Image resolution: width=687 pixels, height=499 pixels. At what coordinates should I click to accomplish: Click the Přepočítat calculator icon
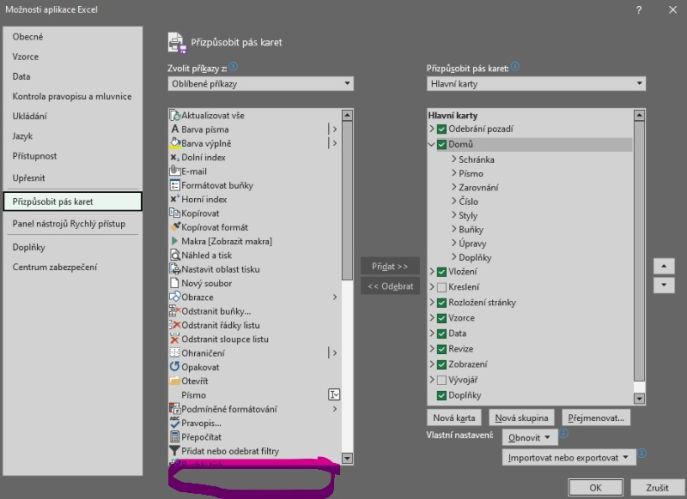[x=175, y=437]
